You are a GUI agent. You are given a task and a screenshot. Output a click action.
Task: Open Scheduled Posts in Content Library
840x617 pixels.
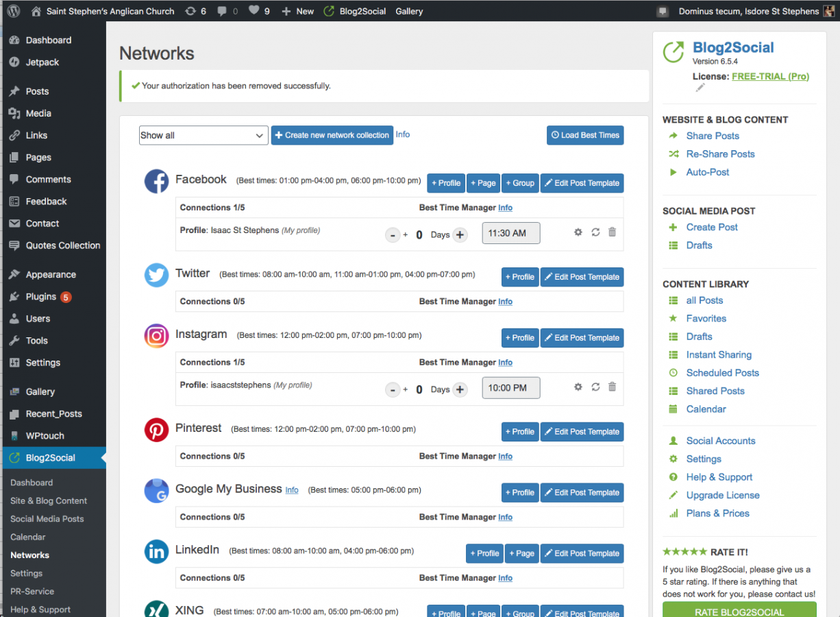click(722, 373)
